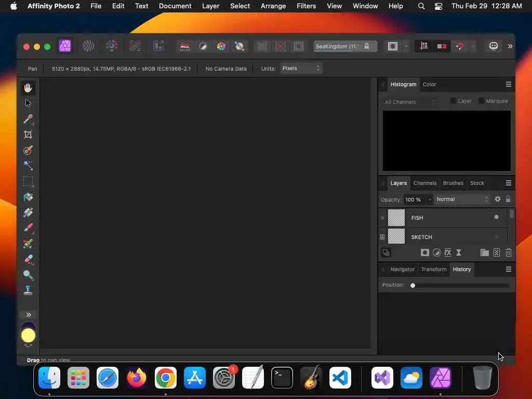532x399 pixels.
Task: Select the Move tool arrow
Action: click(28, 103)
